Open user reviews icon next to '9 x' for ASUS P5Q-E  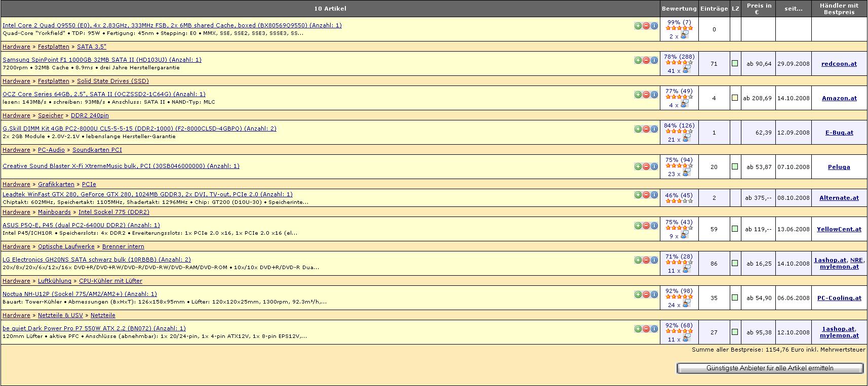(685, 235)
